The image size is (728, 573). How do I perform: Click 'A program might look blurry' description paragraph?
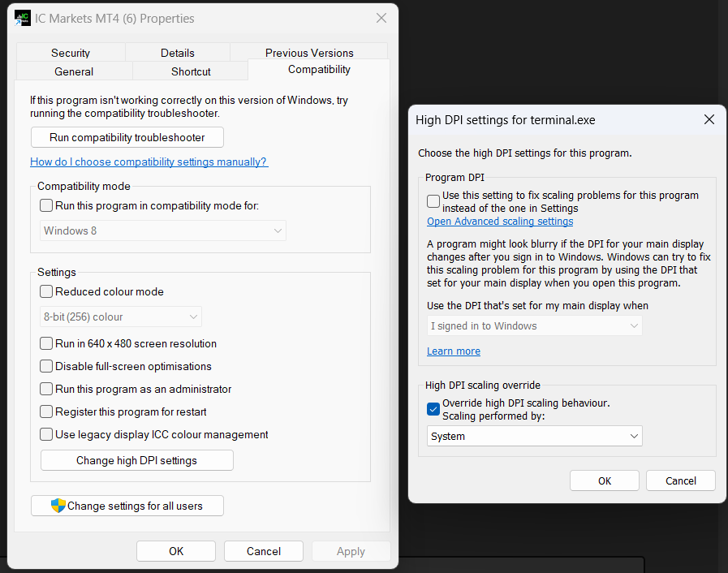click(569, 263)
